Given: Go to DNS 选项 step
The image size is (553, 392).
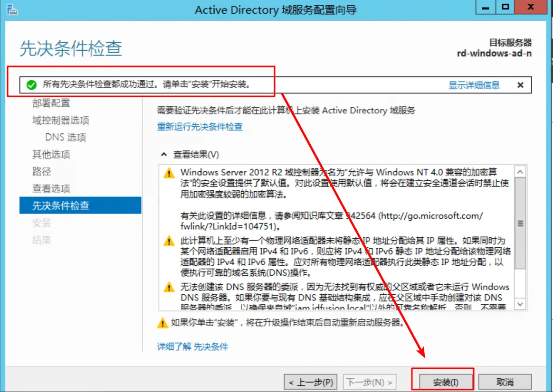Looking at the screenshot, I should [66, 137].
